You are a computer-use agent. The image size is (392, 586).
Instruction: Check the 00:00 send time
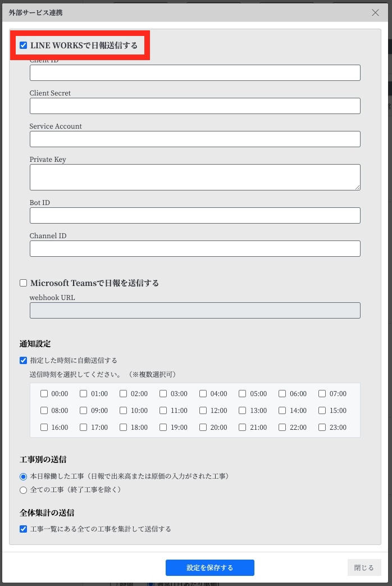click(x=44, y=393)
